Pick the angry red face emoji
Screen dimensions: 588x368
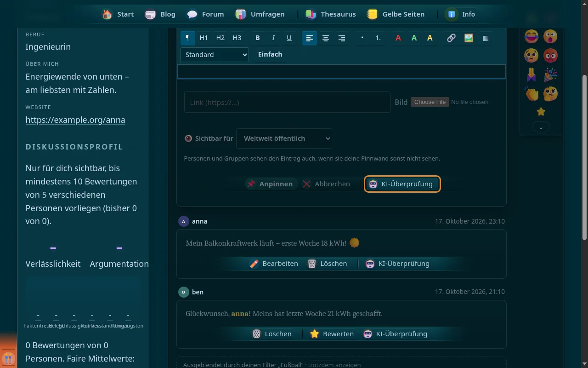click(x=550, y=55)
